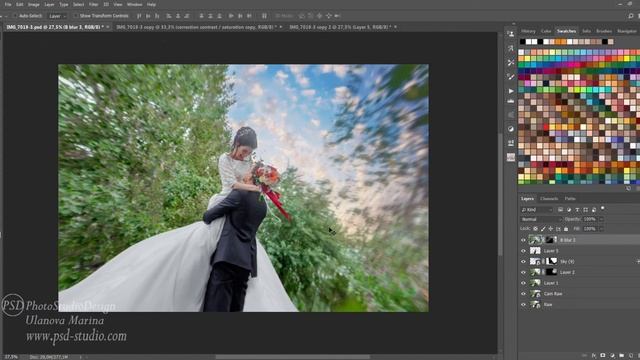Open the layer filter Kind dropdown

537,210
